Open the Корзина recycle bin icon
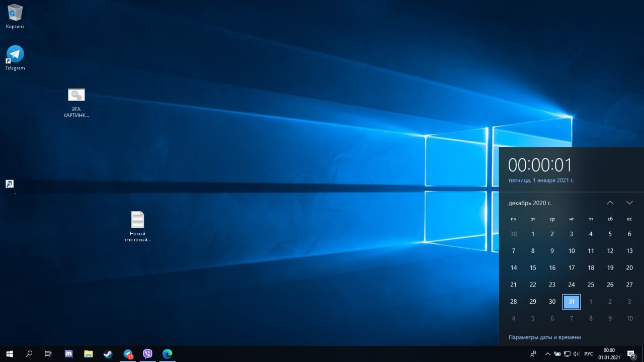The width and height of the screenshot is (644, 362). 15,17
